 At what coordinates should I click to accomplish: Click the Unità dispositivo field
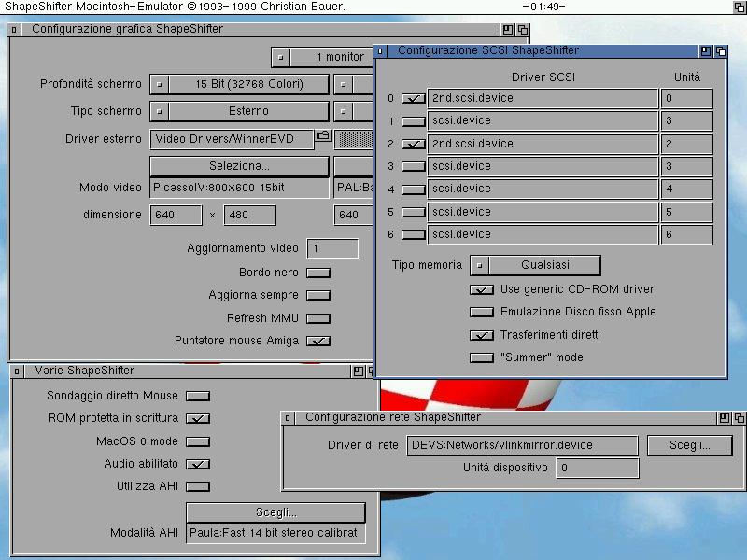tap(598, 468)
